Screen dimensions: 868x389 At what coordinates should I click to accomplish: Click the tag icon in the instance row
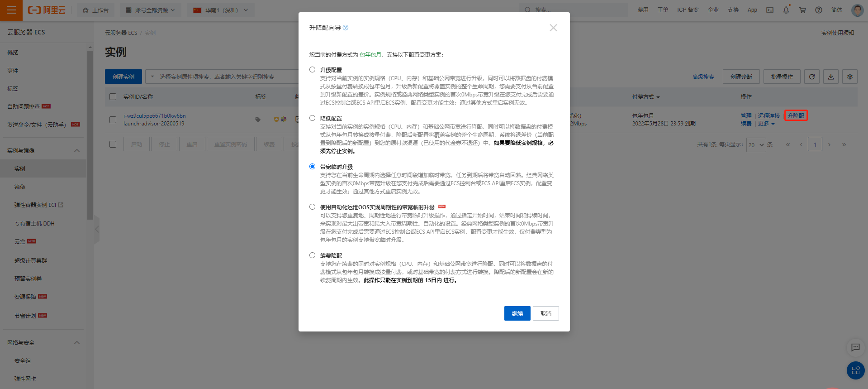(258, 120)
